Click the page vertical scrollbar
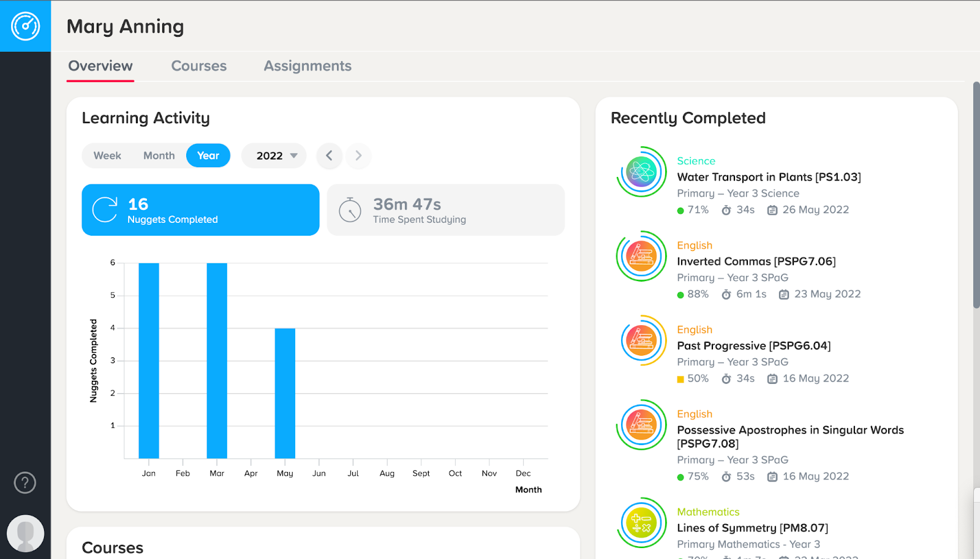Screen dimensions: 980x559 976,195
